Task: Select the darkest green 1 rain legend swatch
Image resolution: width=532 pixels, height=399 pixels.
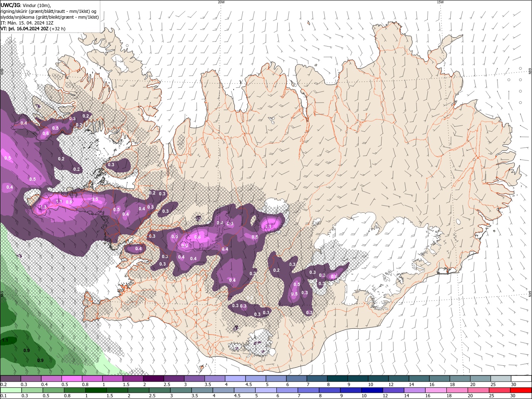Action: click(96, 390)
